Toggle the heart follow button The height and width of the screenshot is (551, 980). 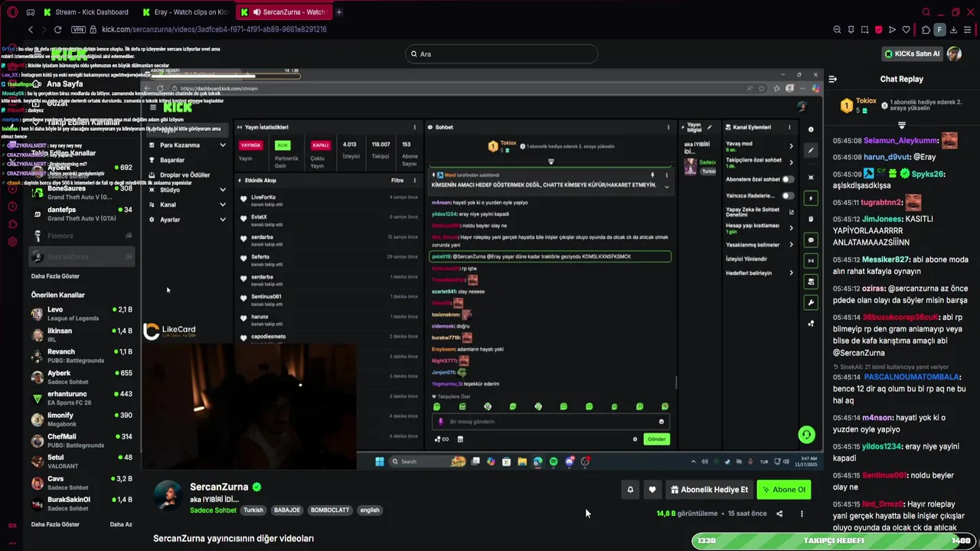[x=652, y=490]
